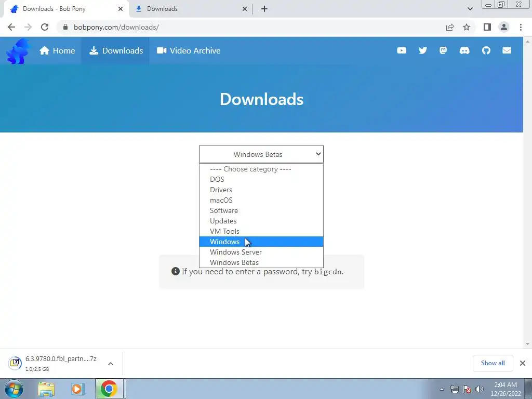Screen dimensions: 532x399
Task: Click the Bob Pony blue pony logo
Action: 19,51
